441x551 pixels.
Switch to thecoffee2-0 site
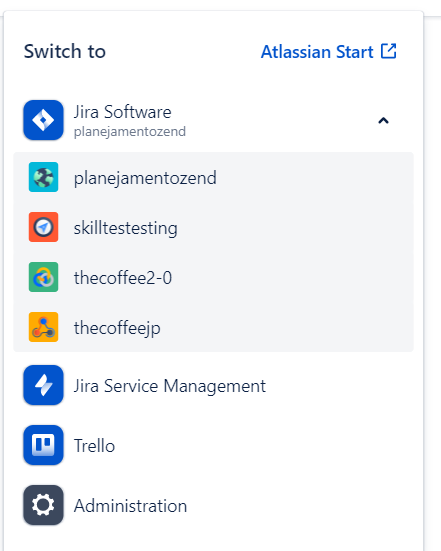[x=213, y=277]
